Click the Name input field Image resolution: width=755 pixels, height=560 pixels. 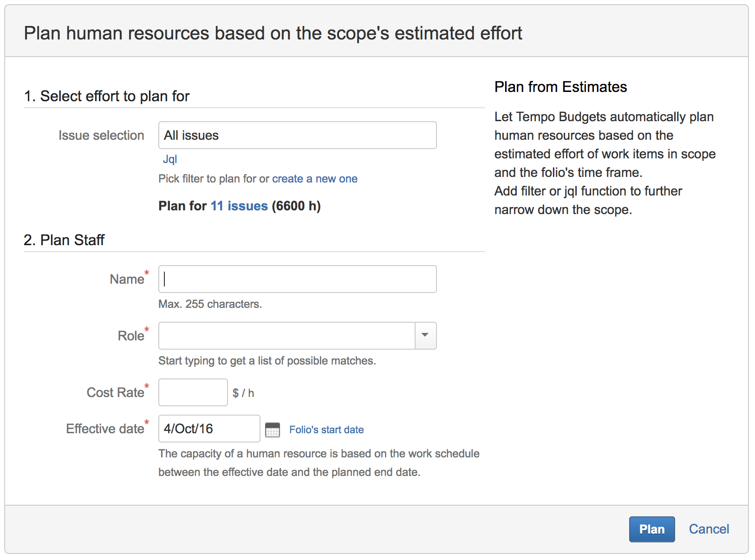tap(297, 279)
